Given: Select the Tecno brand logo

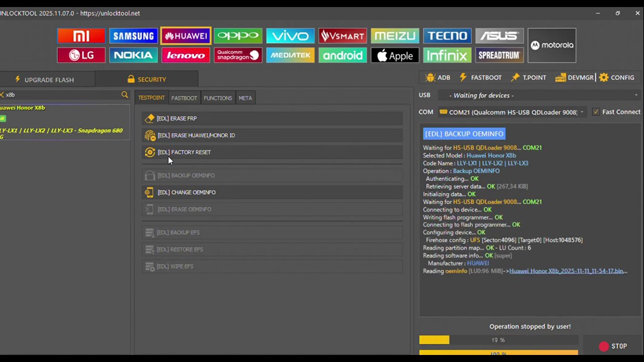Looking at the screenshot, I should (447, 36).
